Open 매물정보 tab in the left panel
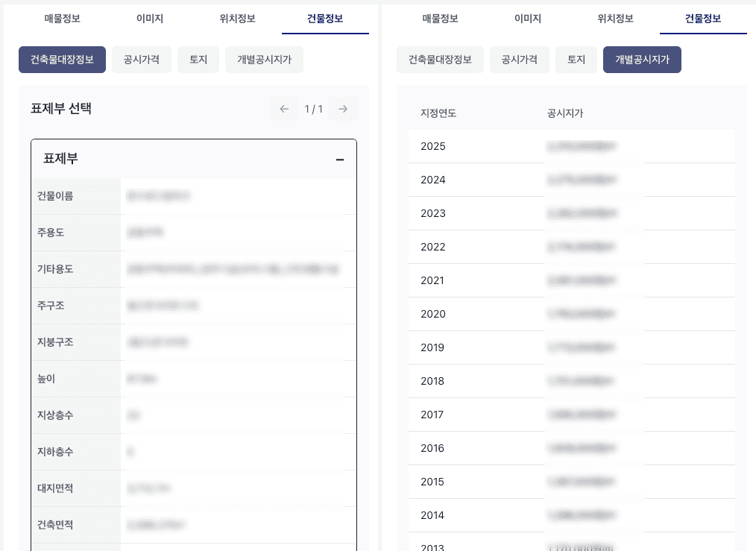 click(62, 19)
